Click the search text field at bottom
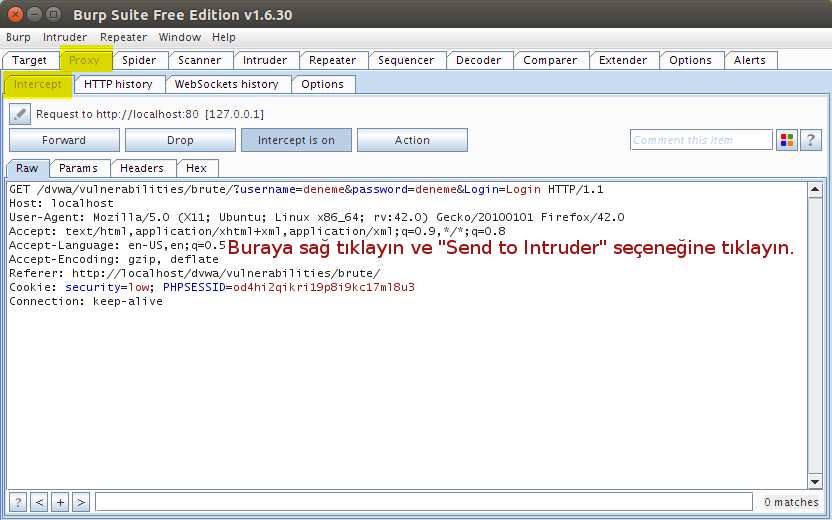 [x=424, y=502]
